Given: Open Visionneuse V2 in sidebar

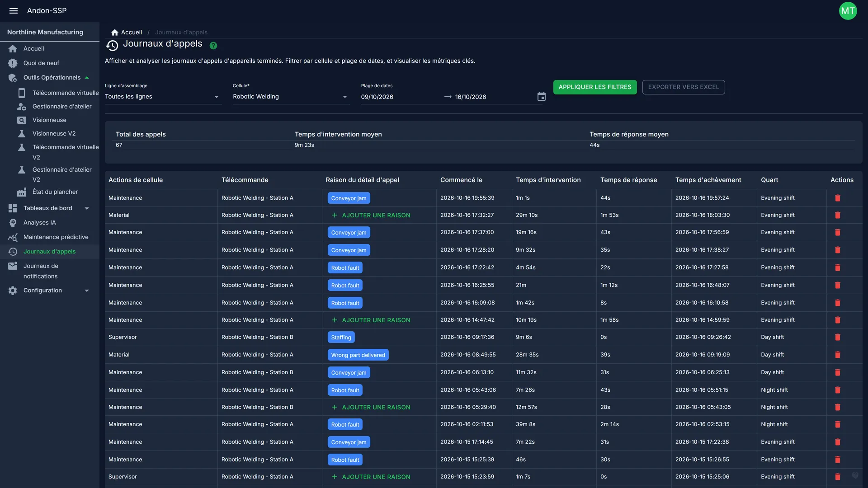Looking at the screenshot, I should 54,134.
